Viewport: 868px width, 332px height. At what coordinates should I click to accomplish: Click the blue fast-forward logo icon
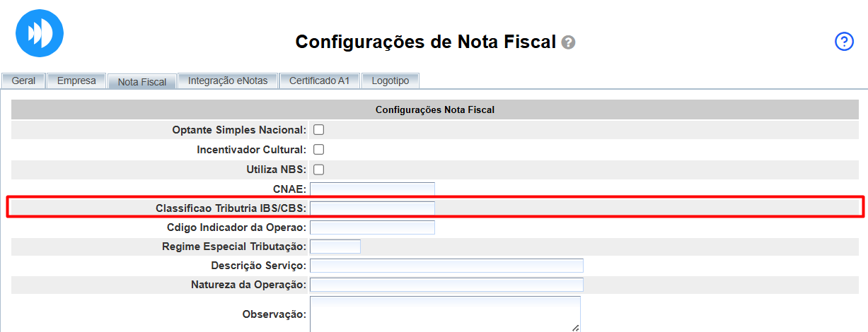40,32
